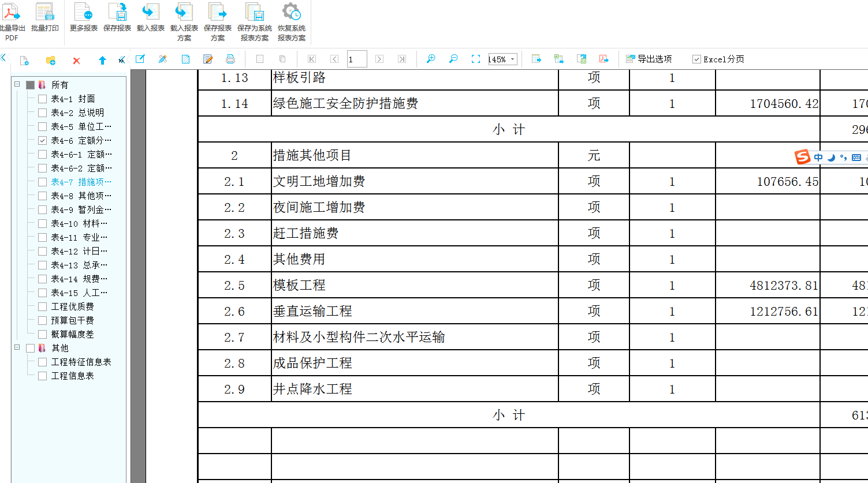Viewport: 868px width, 483px height.
Task: Click cell 绿色施工安全防护措施费
Action: click(415, 103)
